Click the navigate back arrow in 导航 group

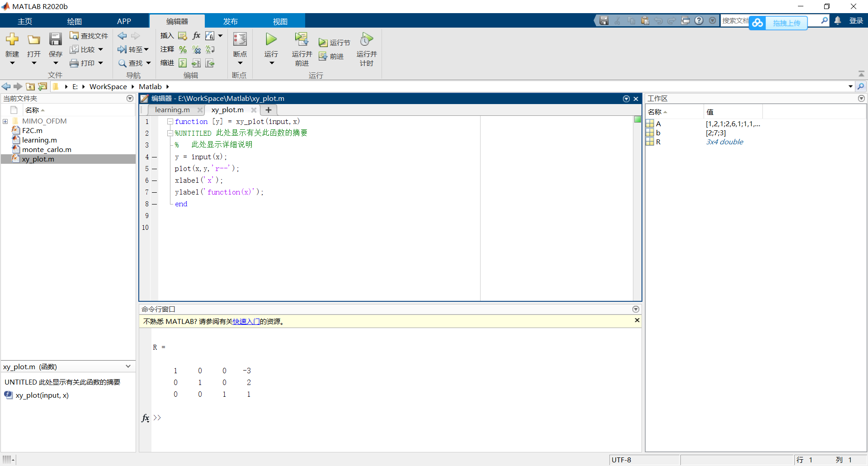pos(122,36)
